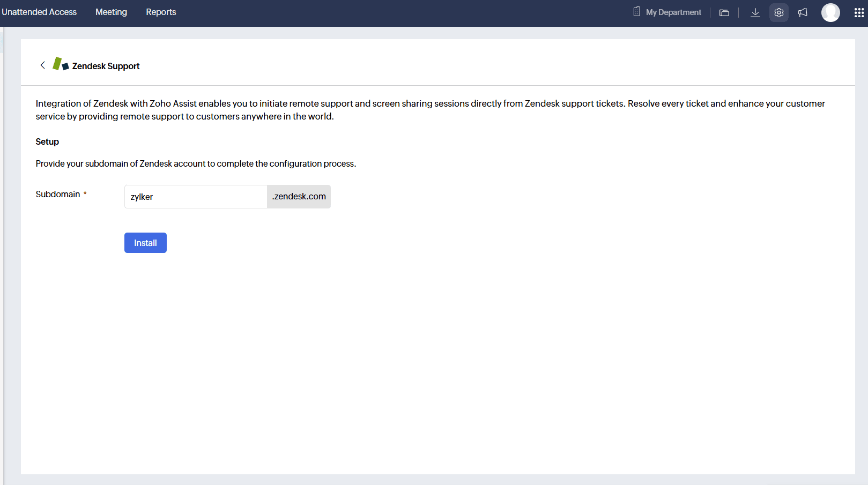Click the Setup section heading
868x485 pixels.
pyautogui.click(x=47, y=141)
